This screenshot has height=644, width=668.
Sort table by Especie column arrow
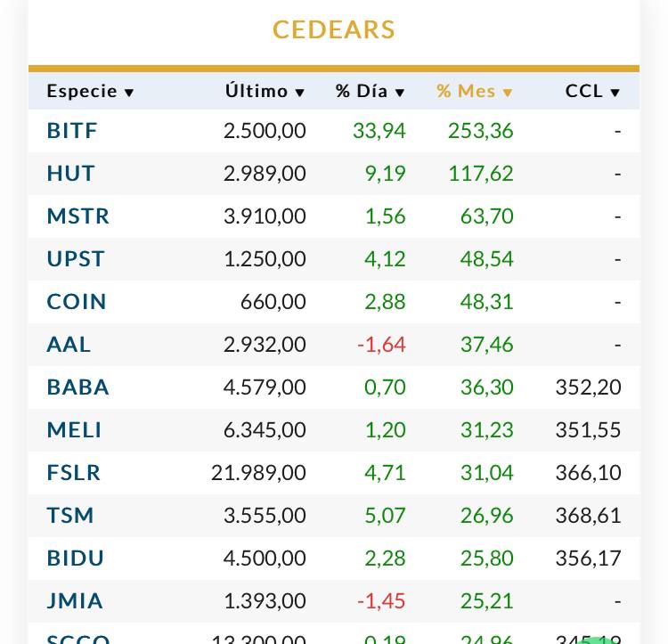129,93
